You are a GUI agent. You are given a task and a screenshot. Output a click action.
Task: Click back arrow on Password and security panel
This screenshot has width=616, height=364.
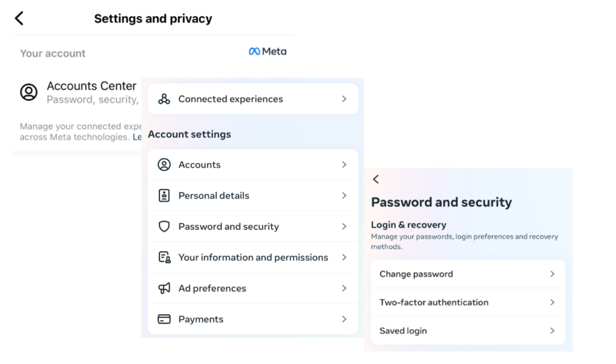[376, 179]
